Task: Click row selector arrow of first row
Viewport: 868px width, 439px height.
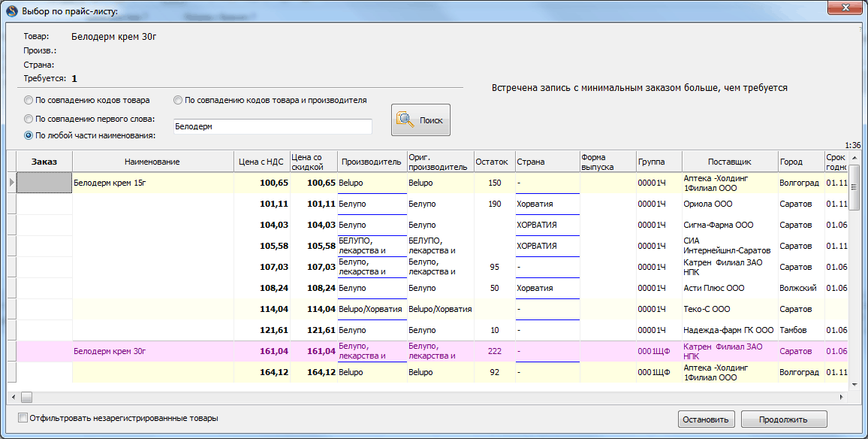Action: [11, 183]
